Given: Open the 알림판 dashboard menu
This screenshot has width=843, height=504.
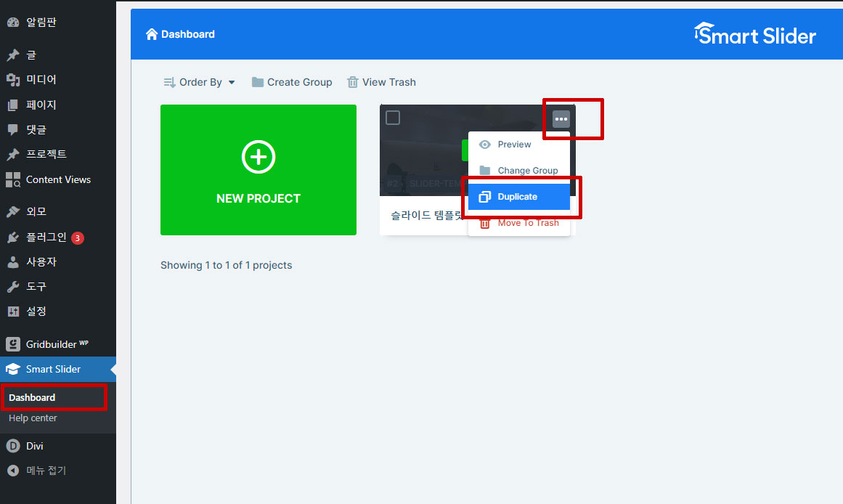Looking at the screenshot, I should coord(58,22).
